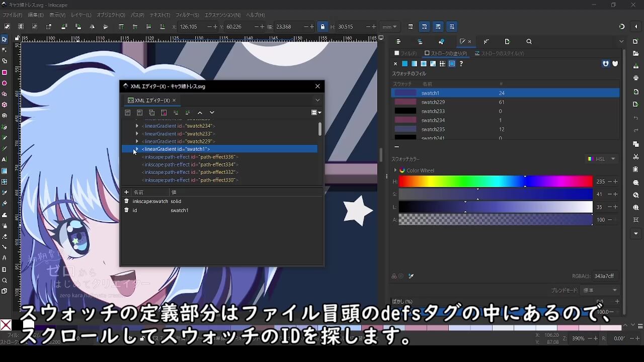The height and width of the screenshot is (362, 644).
Task: Open Align and Distribute dock tab
Action: point(398,42)
